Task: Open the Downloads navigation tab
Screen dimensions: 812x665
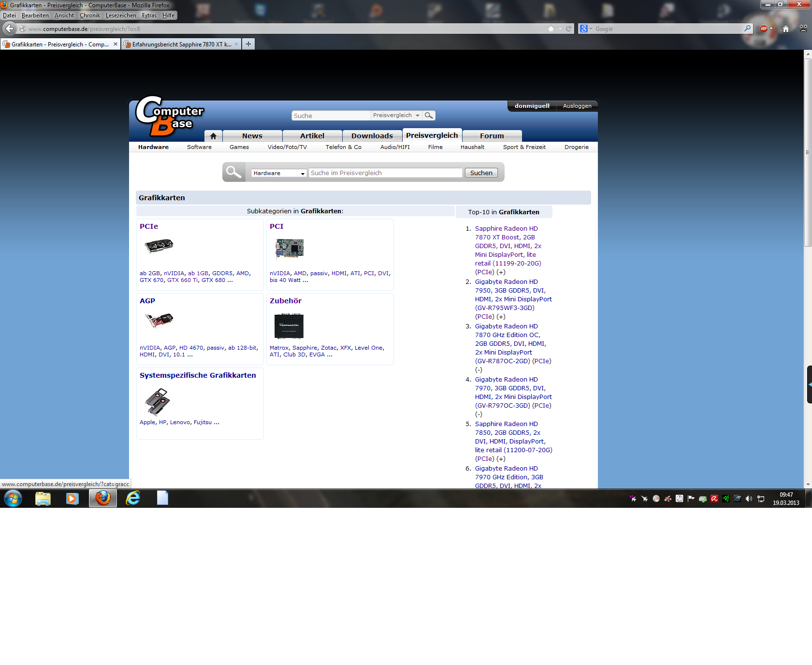Action: tap(372, 136)
